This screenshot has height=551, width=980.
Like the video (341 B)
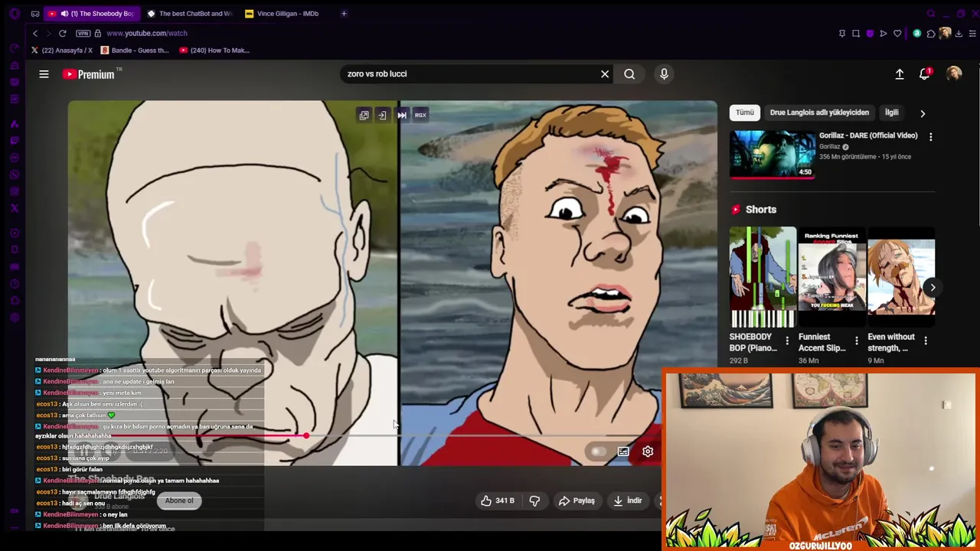click(497, 500)
